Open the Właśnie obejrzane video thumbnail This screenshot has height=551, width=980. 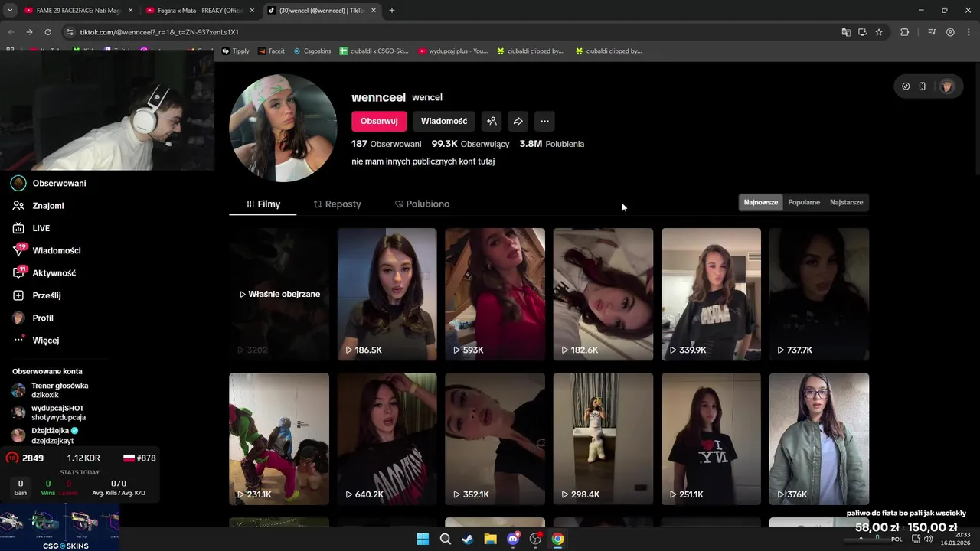[279, 294]
